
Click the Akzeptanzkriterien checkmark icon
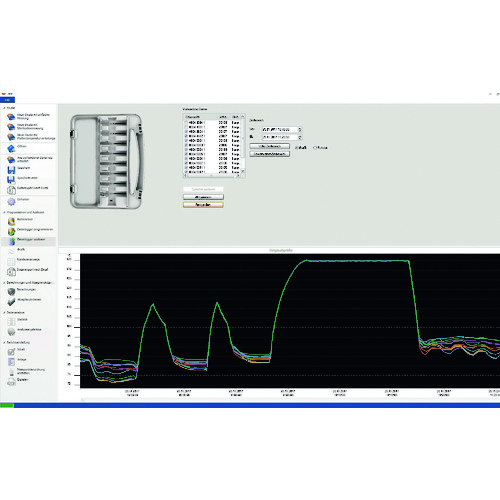coord(11,302)
